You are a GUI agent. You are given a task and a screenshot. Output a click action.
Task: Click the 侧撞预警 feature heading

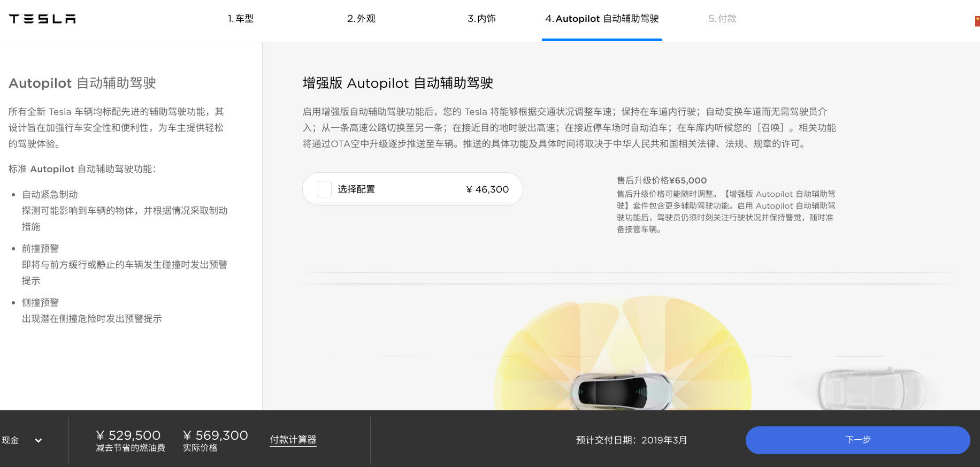[41, 303]
